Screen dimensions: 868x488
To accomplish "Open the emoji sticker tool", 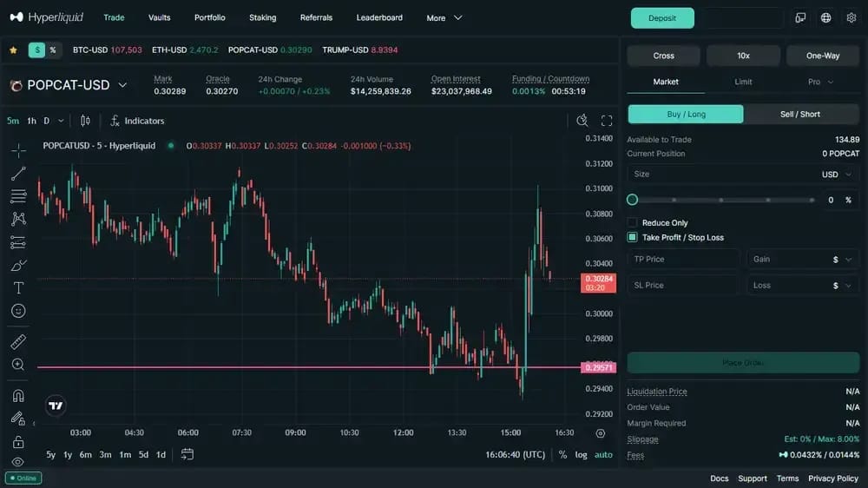I will point(18,311).
